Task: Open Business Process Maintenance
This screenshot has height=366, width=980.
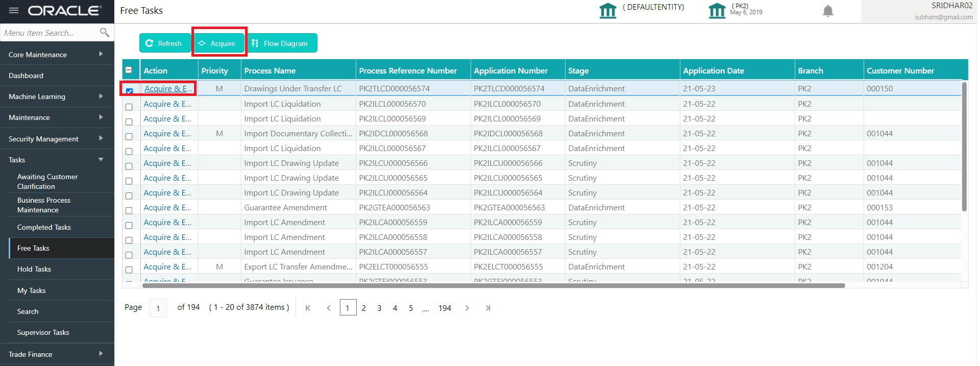Action: pyautogui.click(x=61, y=205)
